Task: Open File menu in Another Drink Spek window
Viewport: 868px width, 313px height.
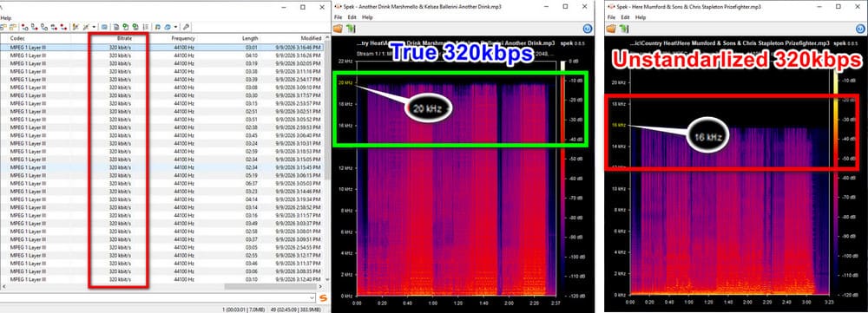Action: [x=339, y=17]
